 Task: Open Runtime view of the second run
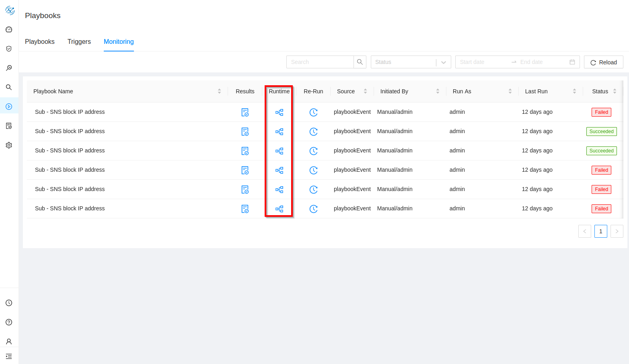(x=279, y=132)
